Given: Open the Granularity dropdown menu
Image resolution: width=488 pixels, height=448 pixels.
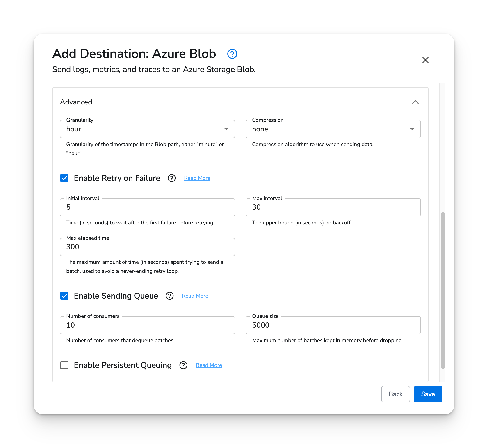Looking at the screenshot, I should point(148,129).
